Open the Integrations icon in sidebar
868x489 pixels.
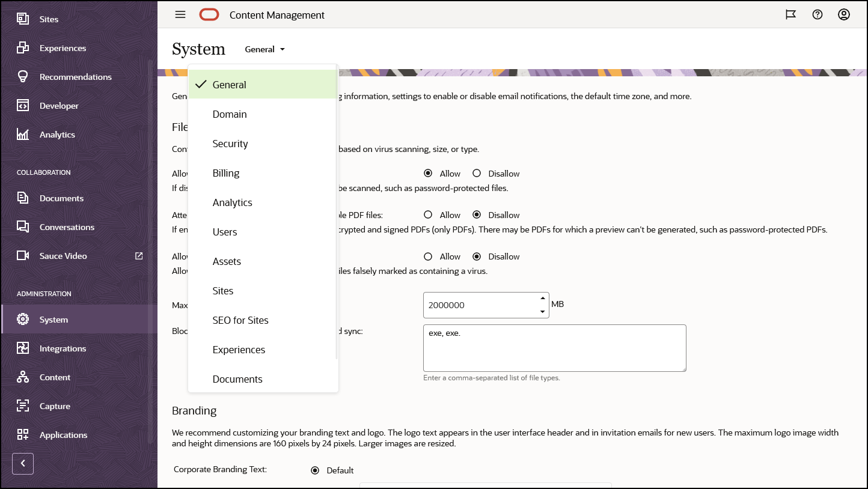click(23, 348)
